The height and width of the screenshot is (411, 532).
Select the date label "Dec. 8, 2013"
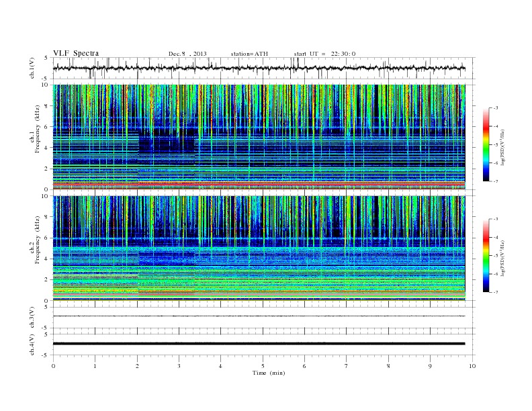(187, 54)
